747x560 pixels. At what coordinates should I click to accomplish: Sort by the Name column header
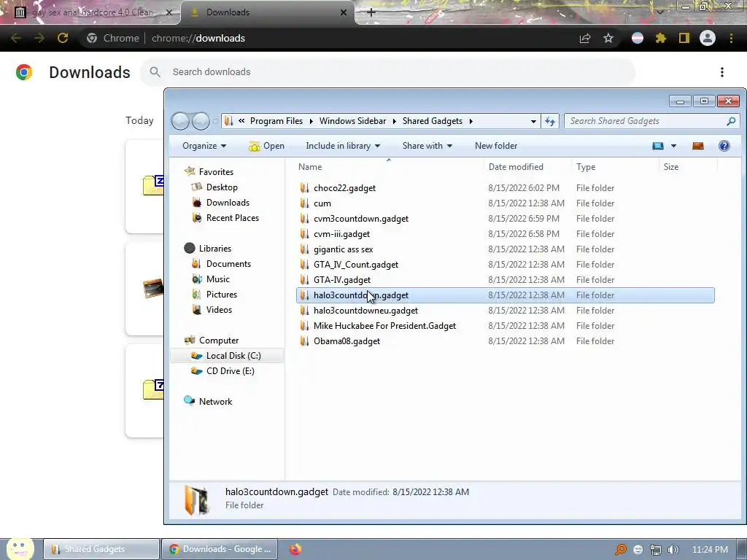(388, 167)
